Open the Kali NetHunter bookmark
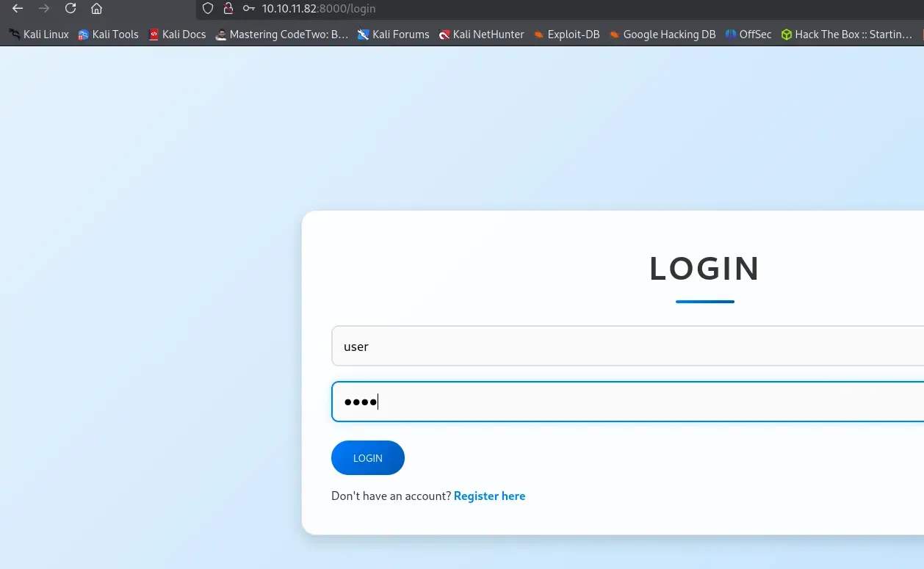 tap(481, 35)
